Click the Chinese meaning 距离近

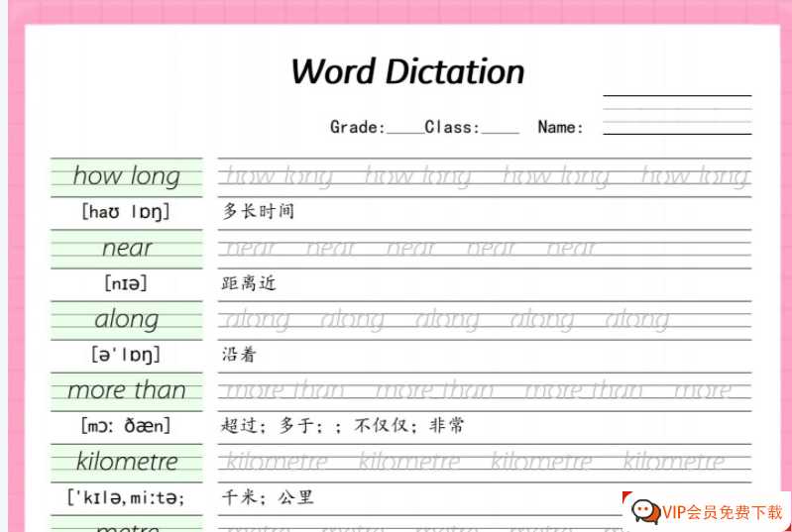(249, 283)
